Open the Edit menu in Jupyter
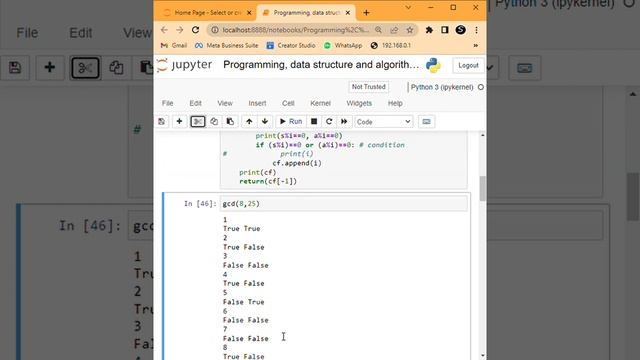Screen dimensions: 640x360 tap(196, 103)
